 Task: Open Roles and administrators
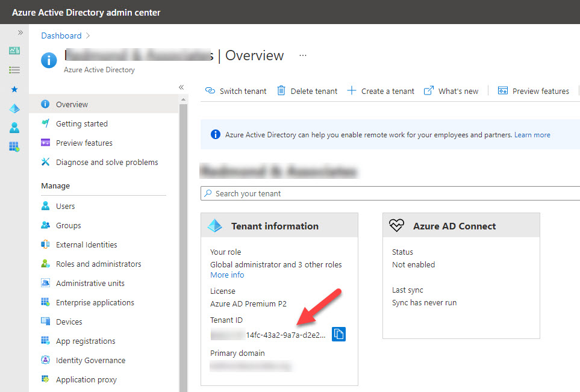coord(98,264)
